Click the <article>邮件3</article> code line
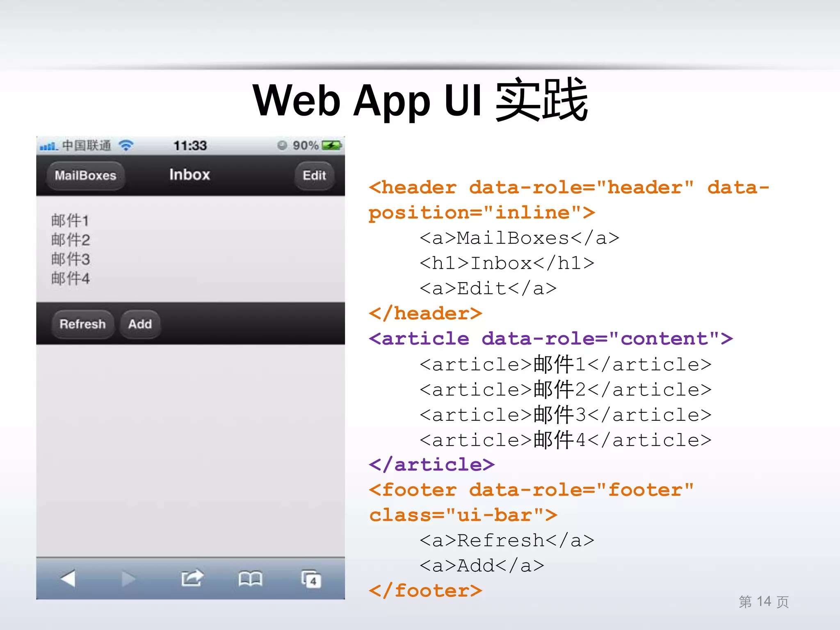Screen dimensions: 840x630 (x=565, y=415)
